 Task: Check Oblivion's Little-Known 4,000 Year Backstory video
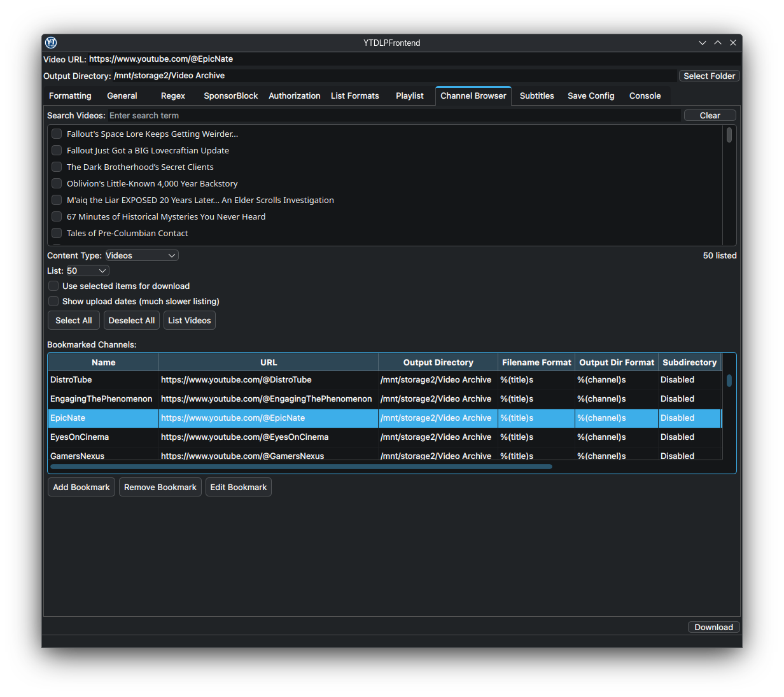[57, 183]
